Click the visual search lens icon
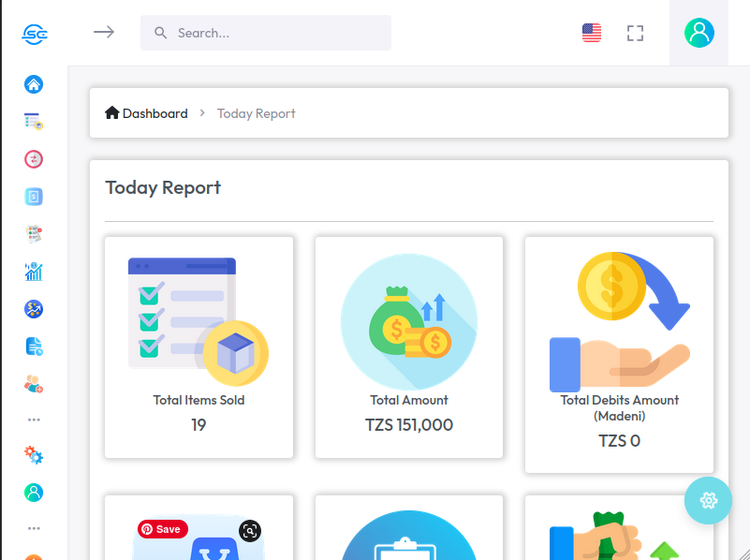The width and height of the screenshot is (750, 560). [249, 531]
